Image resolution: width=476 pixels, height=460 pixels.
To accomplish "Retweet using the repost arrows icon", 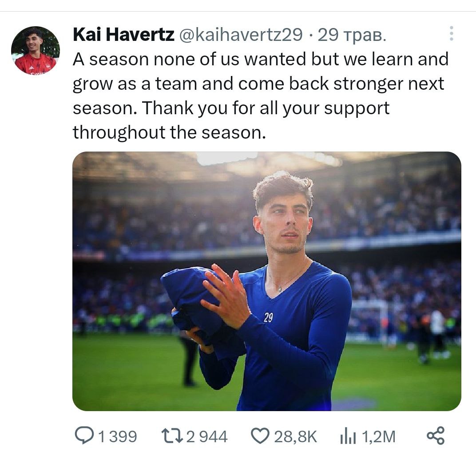I will click(x=172, y=436).
